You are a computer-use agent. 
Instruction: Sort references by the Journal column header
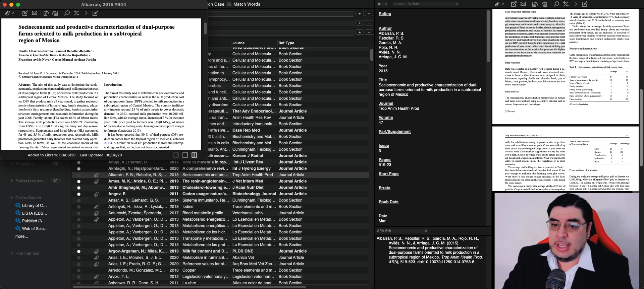pyautogui.click(x=239, y=43)
